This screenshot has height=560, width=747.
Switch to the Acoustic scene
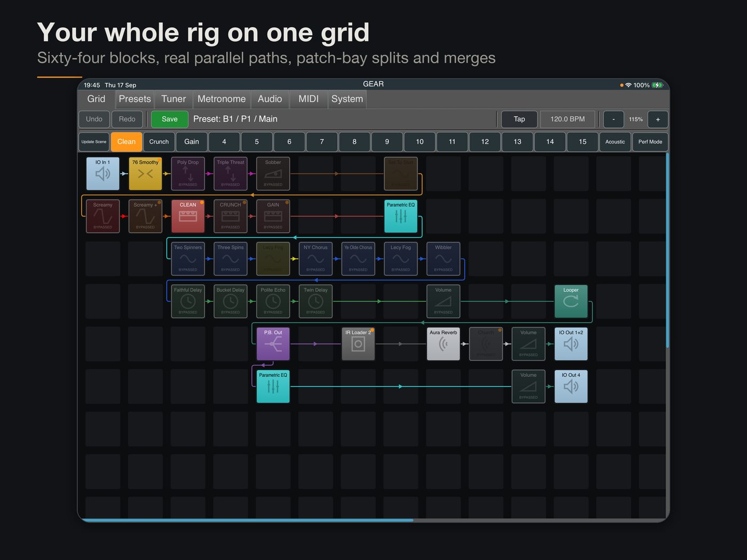click(x=615, y=142)
